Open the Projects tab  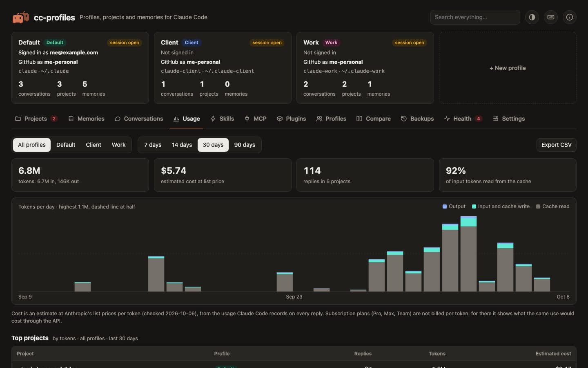coord(36,119)
